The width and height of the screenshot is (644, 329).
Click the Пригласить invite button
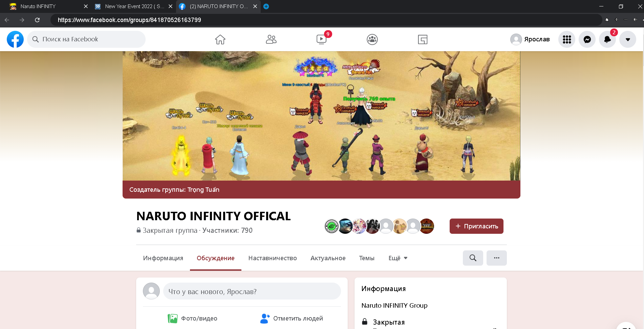[x=476, y=226]
